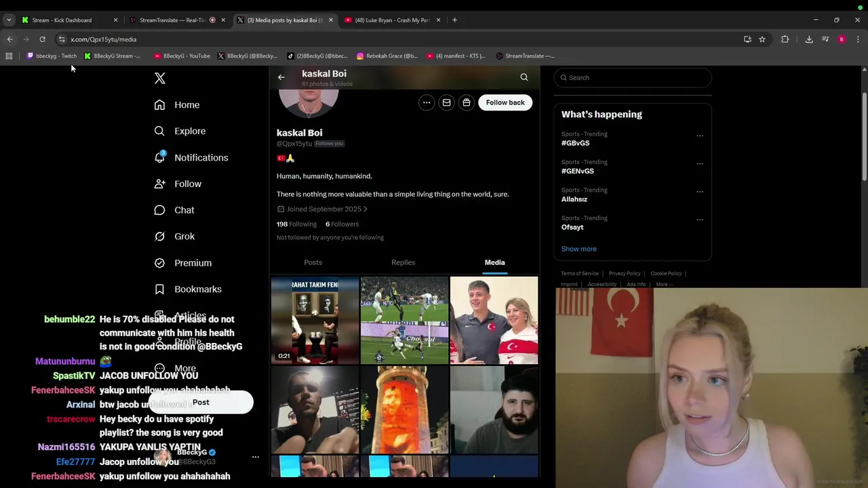Open the browser downloads icon
Image resolution: width=868 pixels, height=488 pixels.
(809, 39)
